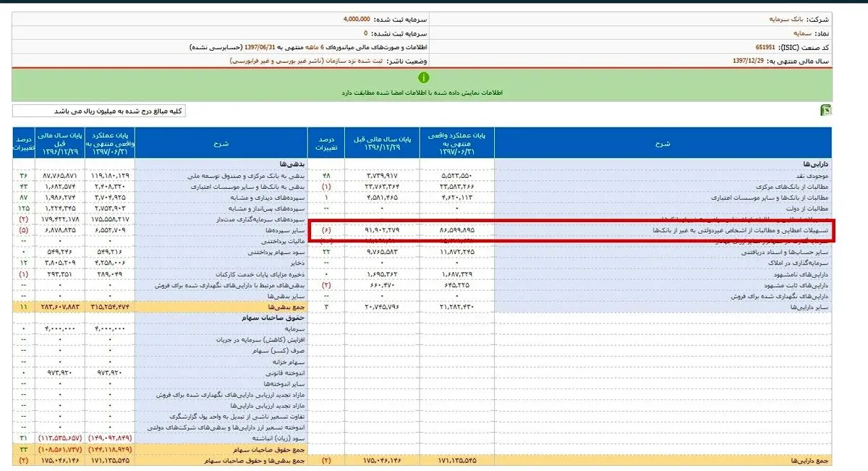Click the green info icon in banner
The width and height of the screenshot is (868, 471).
[424, 77]
